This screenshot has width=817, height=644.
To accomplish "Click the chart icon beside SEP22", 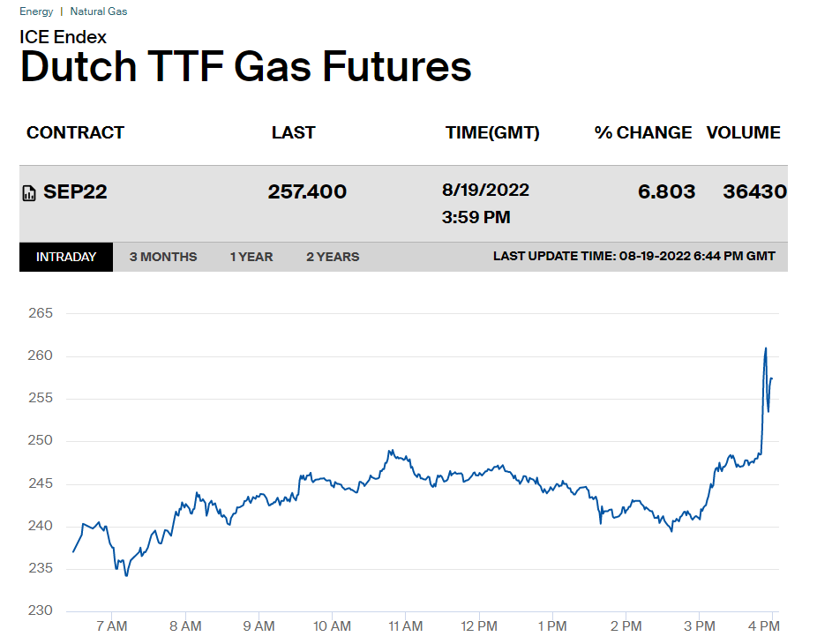I will coord(29,192).
